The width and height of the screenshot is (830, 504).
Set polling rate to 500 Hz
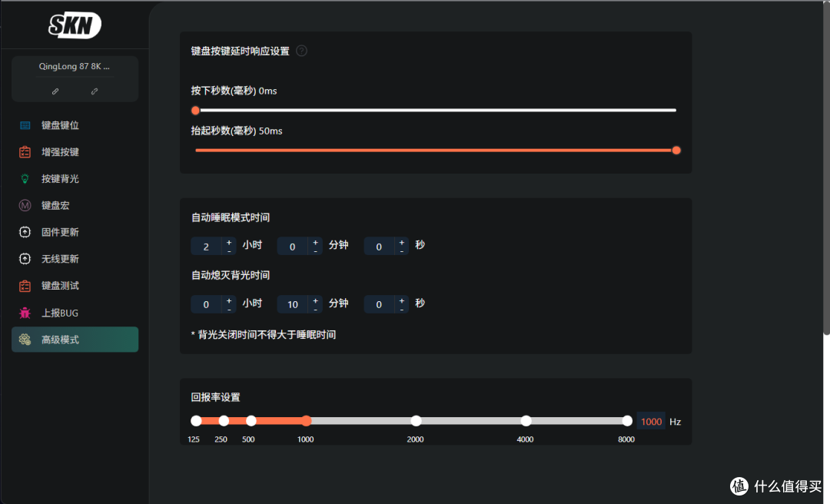coord(251,421)
